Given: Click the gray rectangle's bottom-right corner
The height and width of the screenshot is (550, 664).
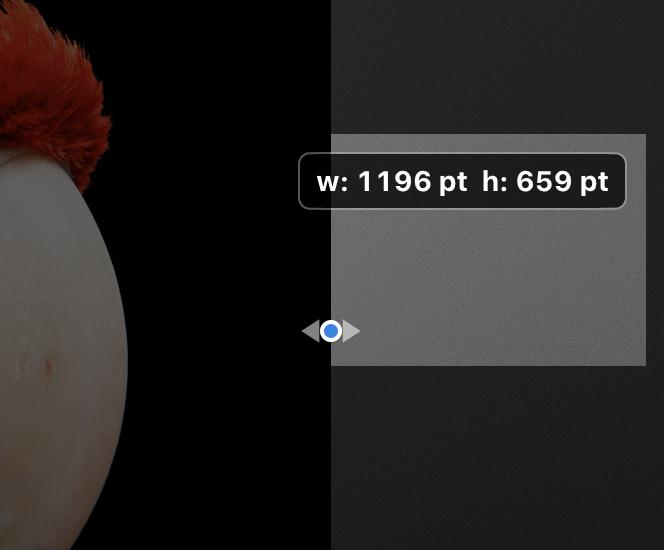Looking at the screenshot, I should (646, 365).
